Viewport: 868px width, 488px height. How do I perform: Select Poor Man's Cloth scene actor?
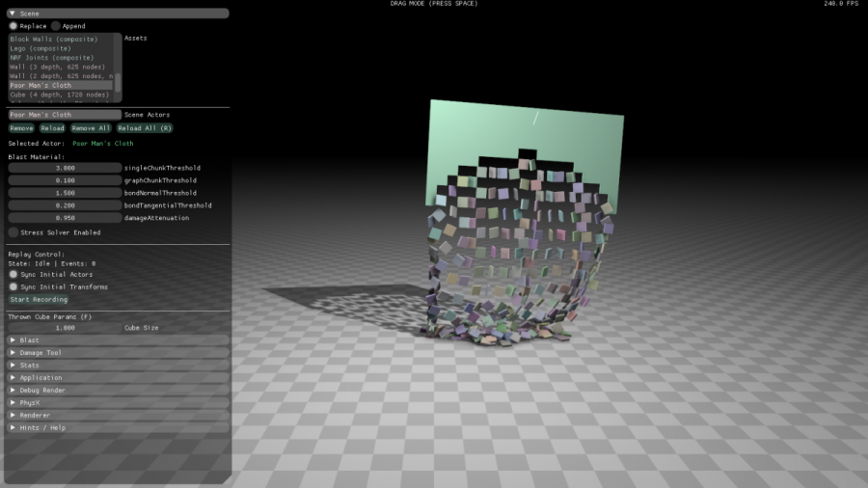click(x=65, y=115)
